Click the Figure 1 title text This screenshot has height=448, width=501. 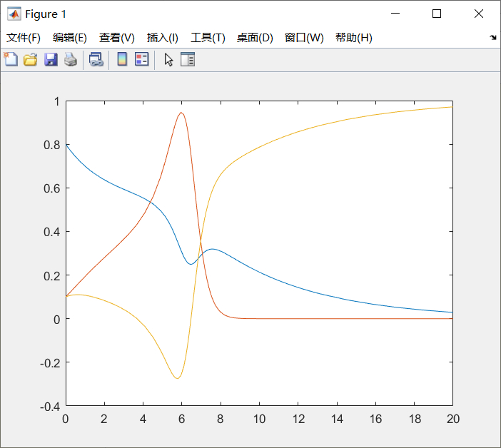pyautogui.click(x=46, y=14)
